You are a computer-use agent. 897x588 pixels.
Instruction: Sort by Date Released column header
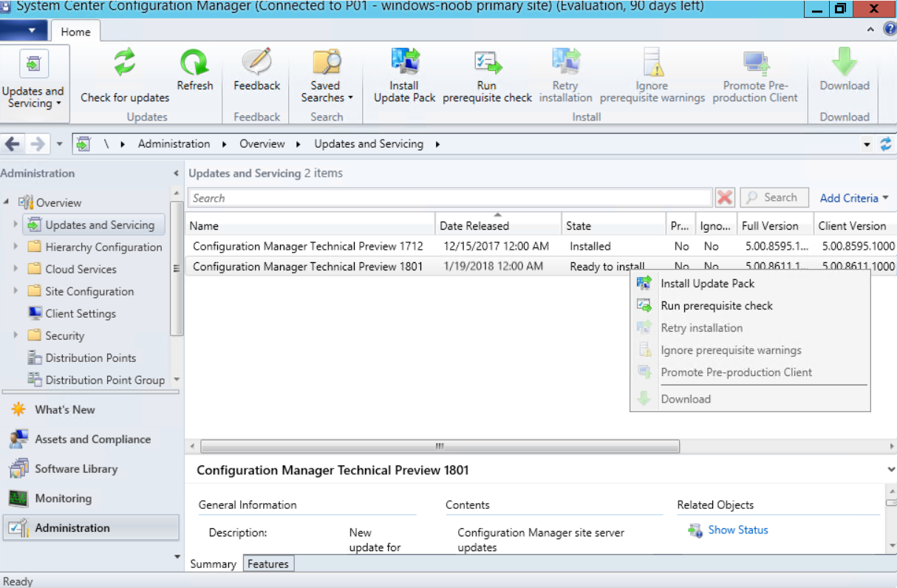(497, 226)
